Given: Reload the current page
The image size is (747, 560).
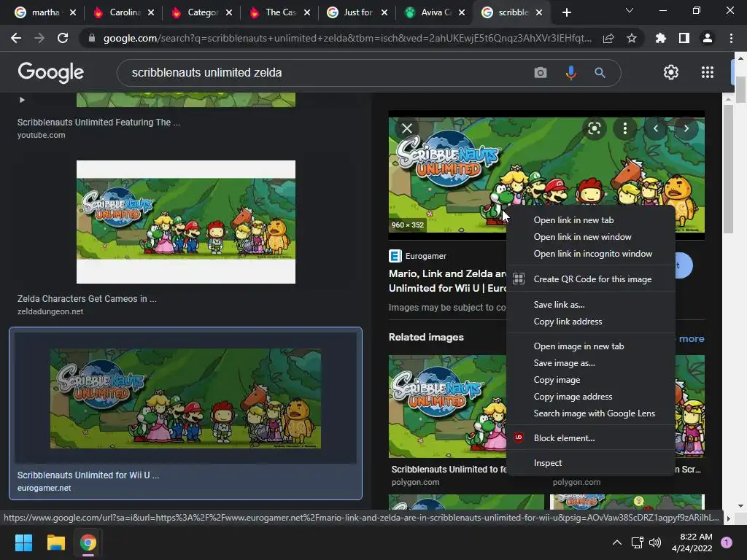Looking at the screenshot, I should pos(63,38).
